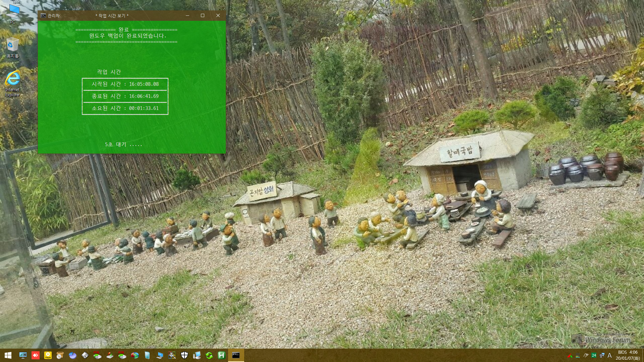Close the 작업 시간 보기 command window
The image size is (644, 362).
click(x=218, y=15)
